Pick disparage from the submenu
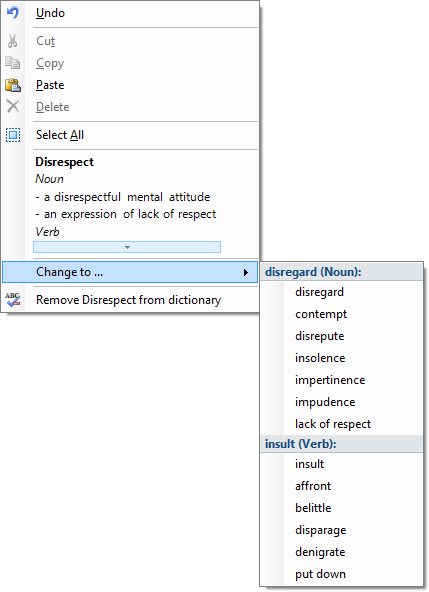 click(341, 530)
